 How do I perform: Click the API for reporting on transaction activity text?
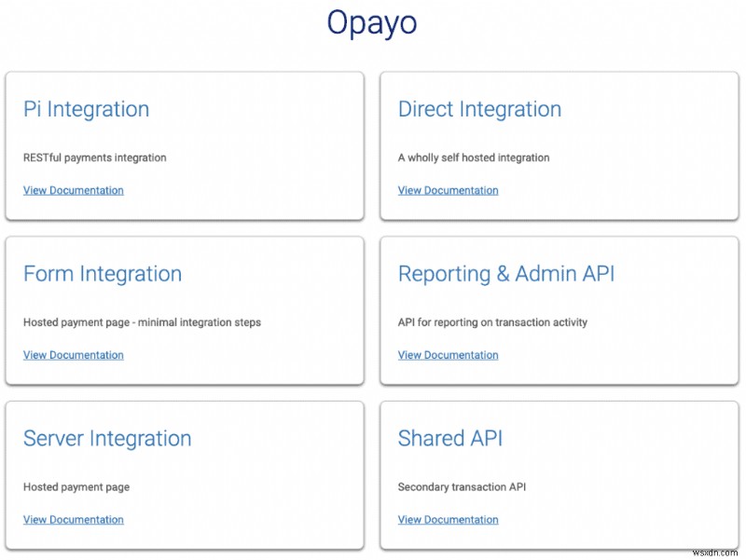(x=492, y=322)
